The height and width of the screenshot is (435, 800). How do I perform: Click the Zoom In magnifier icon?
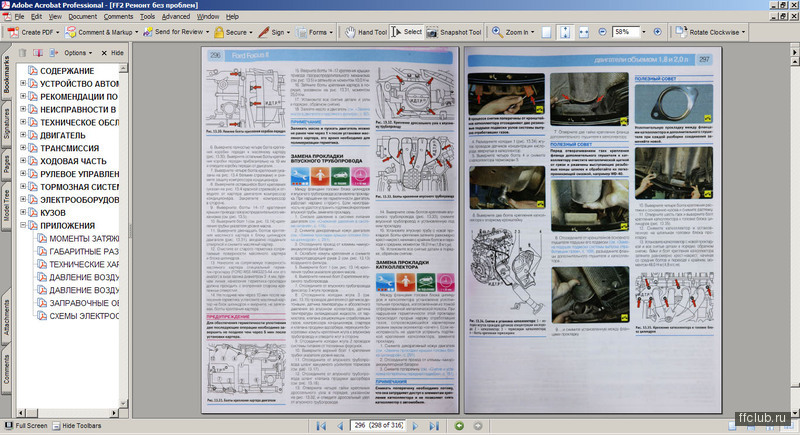pyautogui.click(x=497, y=32)
